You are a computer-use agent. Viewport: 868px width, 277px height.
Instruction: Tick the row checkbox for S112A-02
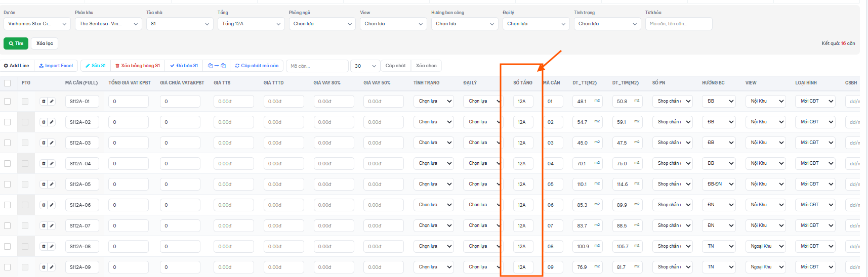[x=7, y=122]
